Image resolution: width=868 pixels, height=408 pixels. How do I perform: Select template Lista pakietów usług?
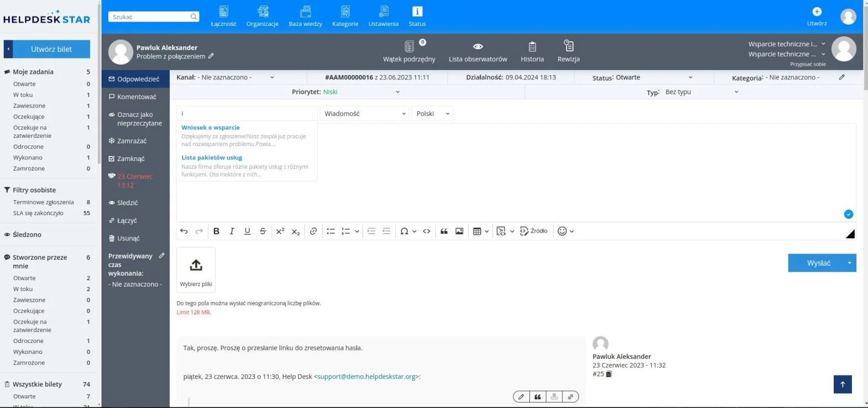[212, 157]
